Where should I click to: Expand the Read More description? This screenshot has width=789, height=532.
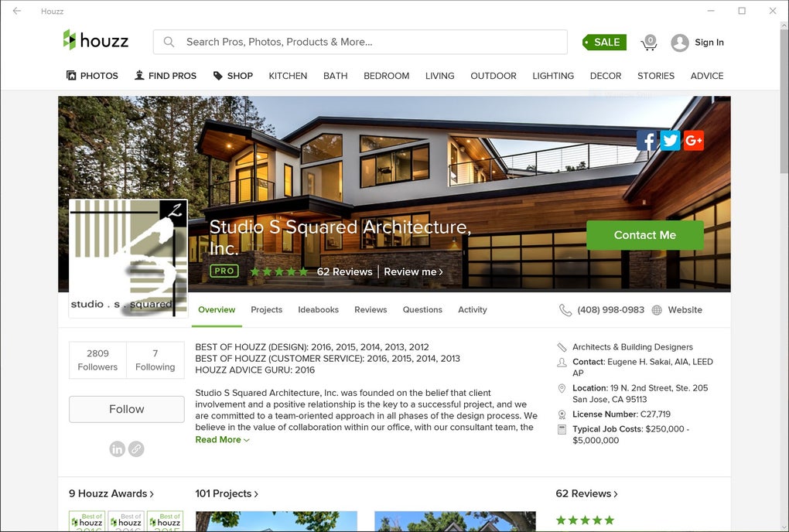click(x=222, y=439)
